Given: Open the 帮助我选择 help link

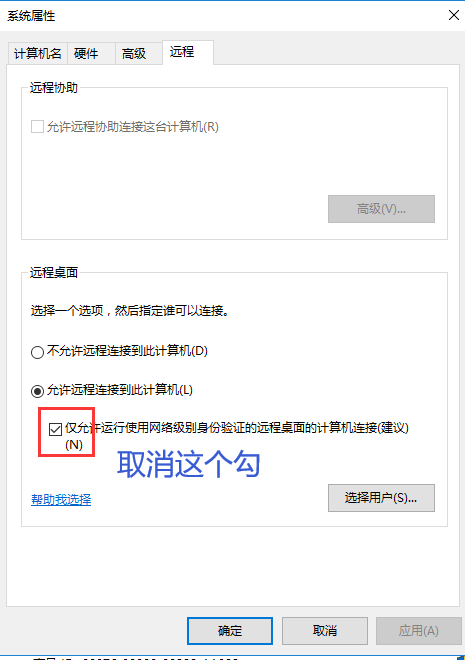Looking at the screenshot, I should [x=61, y=500].
